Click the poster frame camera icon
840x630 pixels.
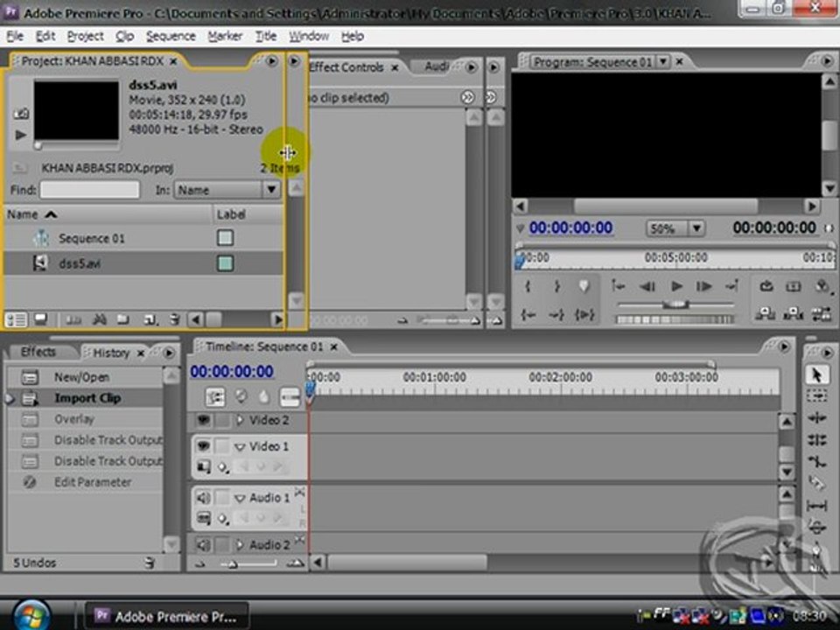(21, 114)
